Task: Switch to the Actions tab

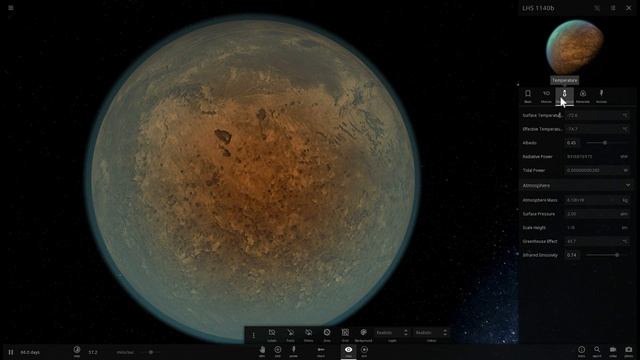Action: tap(601, 96)
